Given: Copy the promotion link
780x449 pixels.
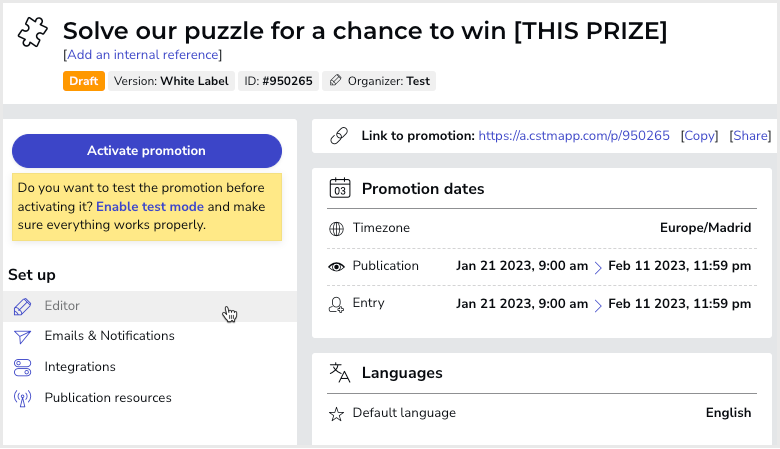Looking at the screenshot, I should 699,136.
